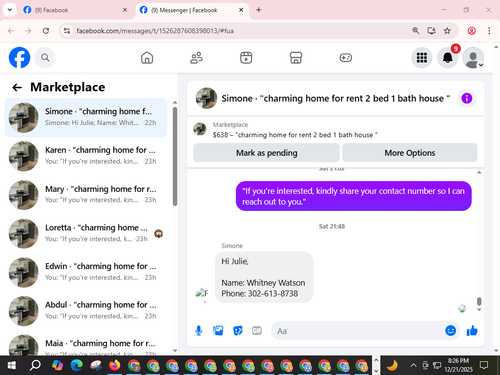
Task: Open the Gaming controller icon
Action: coord(345,58)
